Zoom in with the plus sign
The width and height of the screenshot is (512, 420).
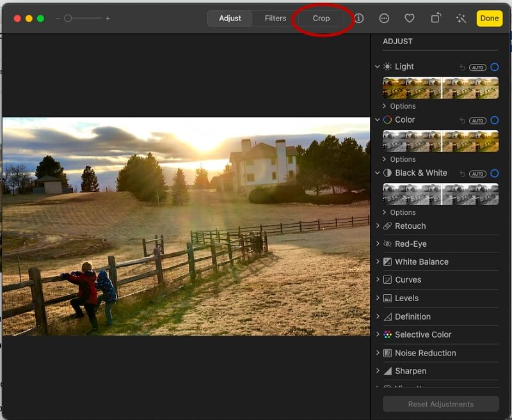[108, 19]
